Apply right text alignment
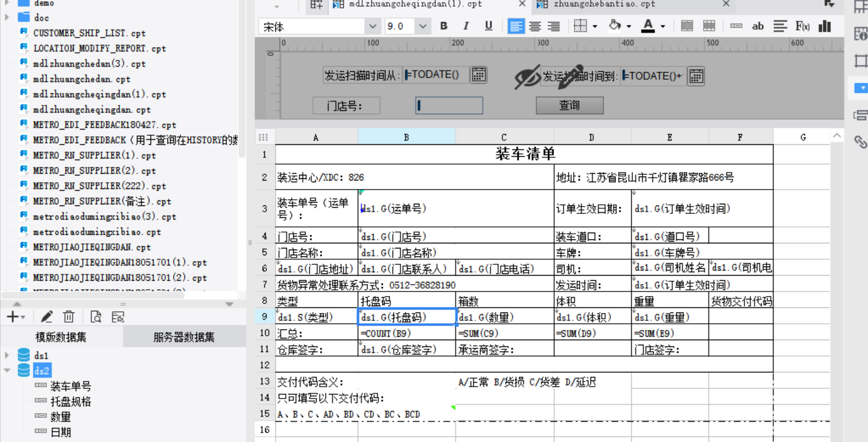Viewport: 868px width, 442px height. pyautogui.click(x=554, y=26)
